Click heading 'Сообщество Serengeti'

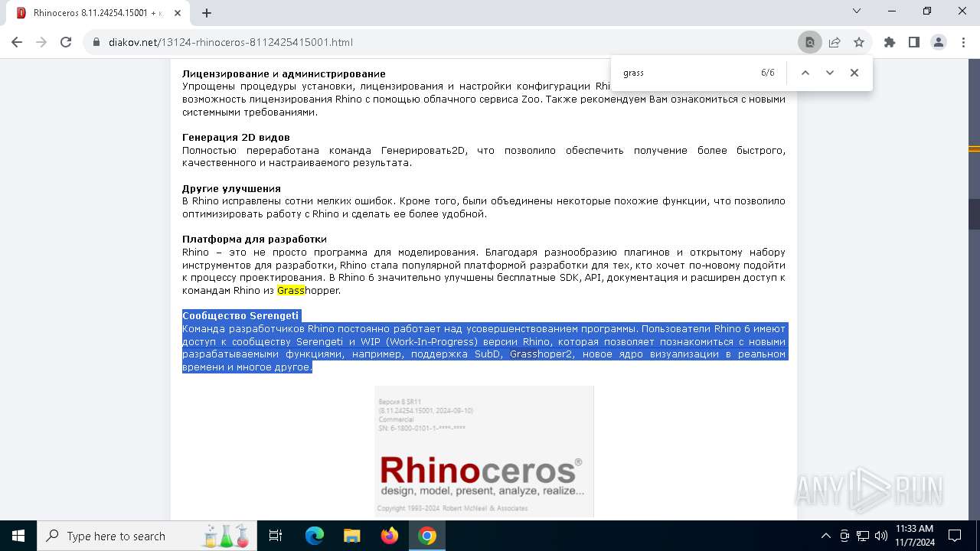coord(240,316)
